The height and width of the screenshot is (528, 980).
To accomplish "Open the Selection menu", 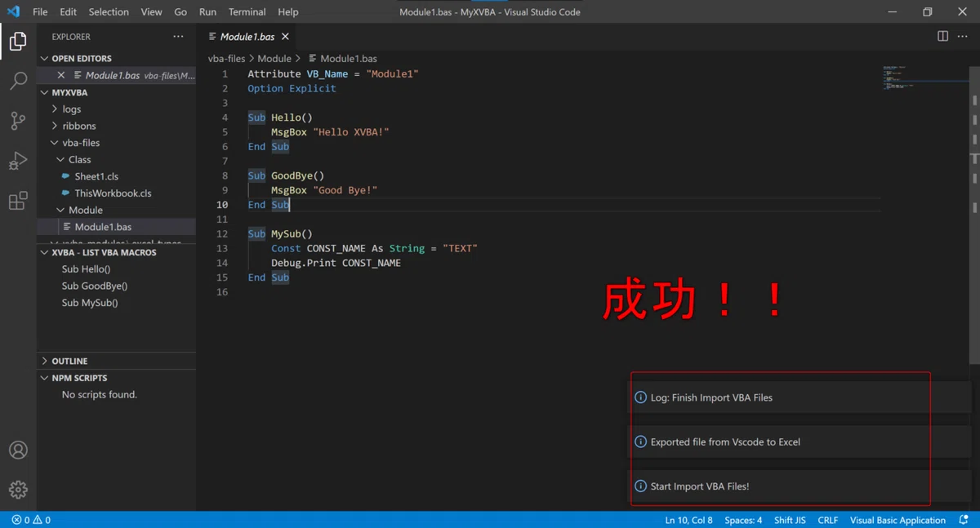I will tap(109, 12).
